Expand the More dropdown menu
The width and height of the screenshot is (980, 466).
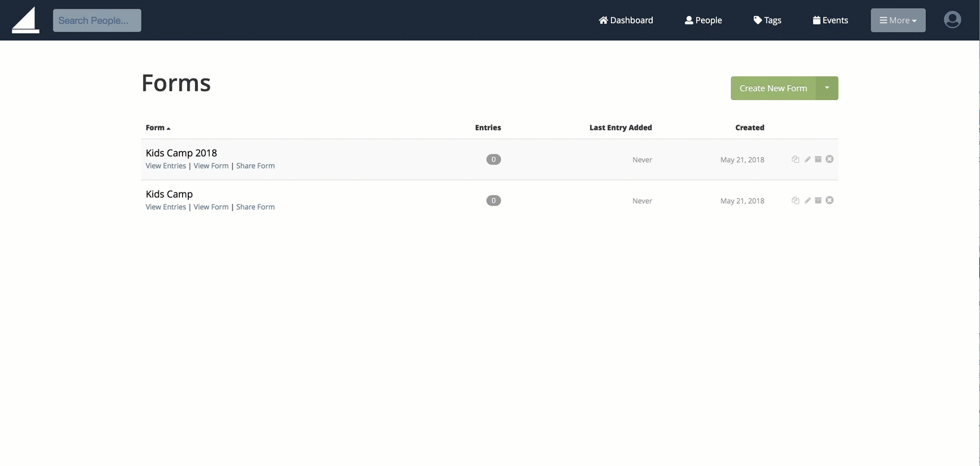pos(898,20)
